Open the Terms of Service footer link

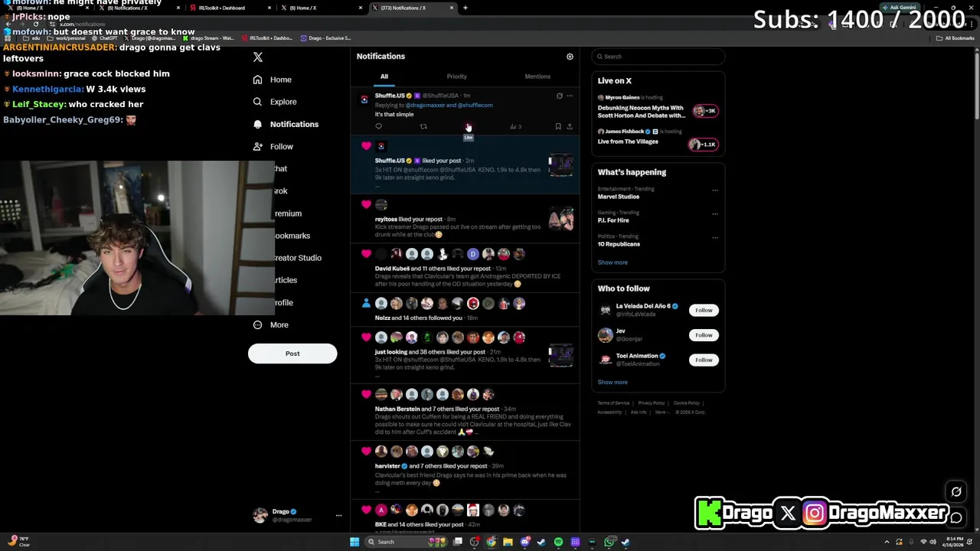point(613,403)
